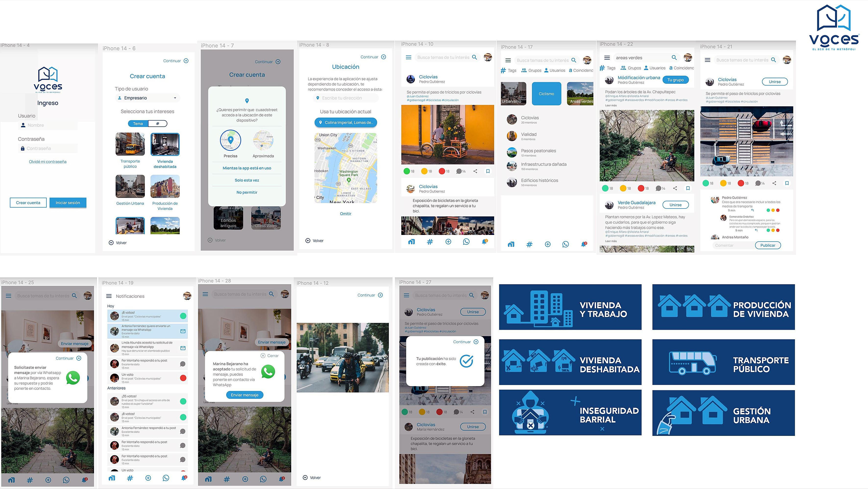Open the Empresario user type dropdown
The height and width of the screenshot is (489, 868).
click(147, 98)
